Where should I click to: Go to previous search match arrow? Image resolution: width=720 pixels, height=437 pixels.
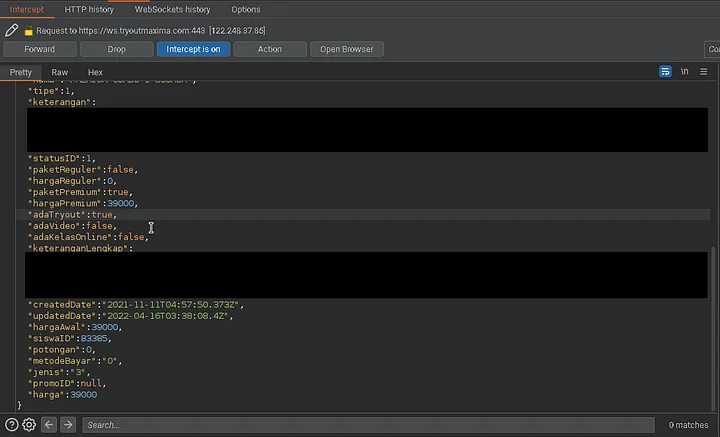click(x=49, y=425)
